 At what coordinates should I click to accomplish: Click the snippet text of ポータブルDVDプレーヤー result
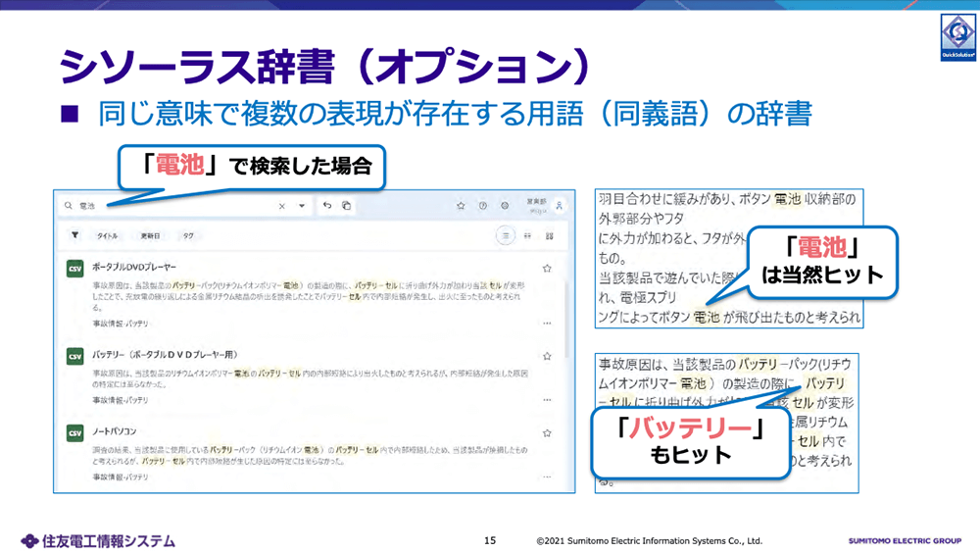(x=309, y=296)
